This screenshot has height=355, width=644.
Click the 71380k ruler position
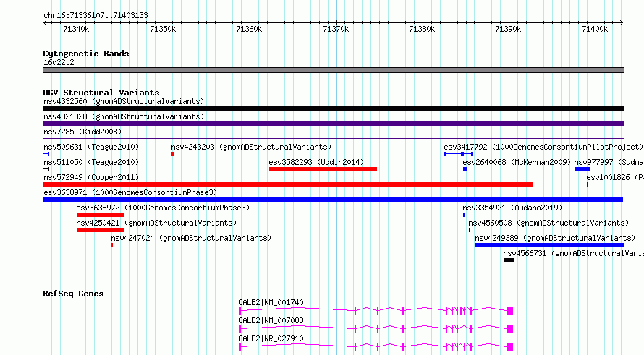coord(422,29)
